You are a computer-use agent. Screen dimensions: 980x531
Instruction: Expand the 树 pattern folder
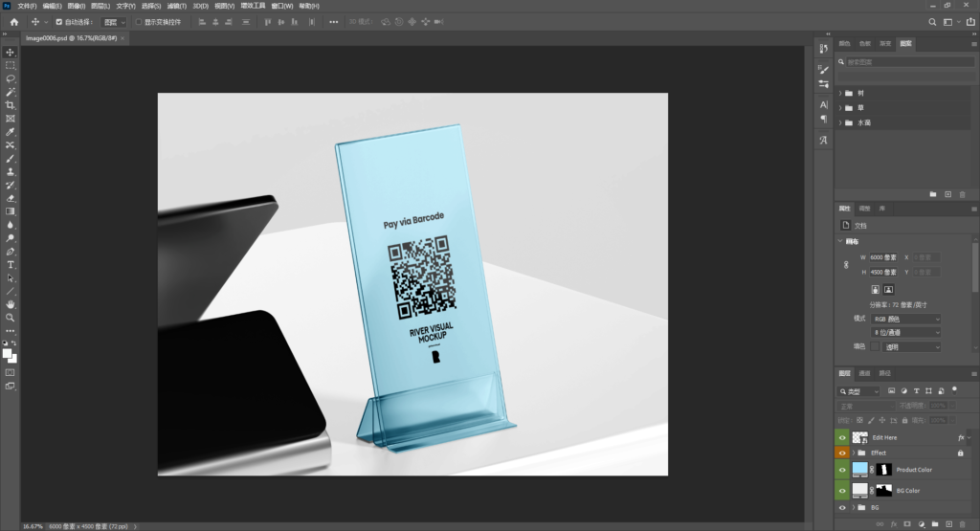point(840,93)
